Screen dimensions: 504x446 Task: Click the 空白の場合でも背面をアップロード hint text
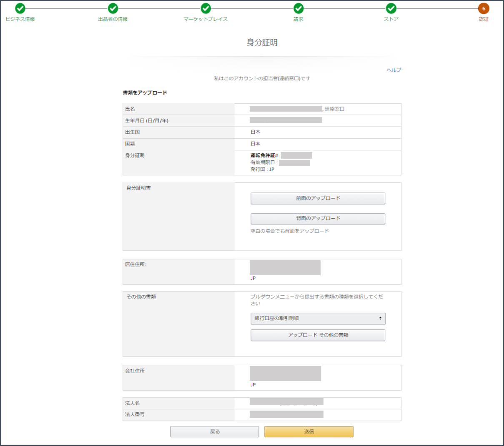(x=290, y=231)
